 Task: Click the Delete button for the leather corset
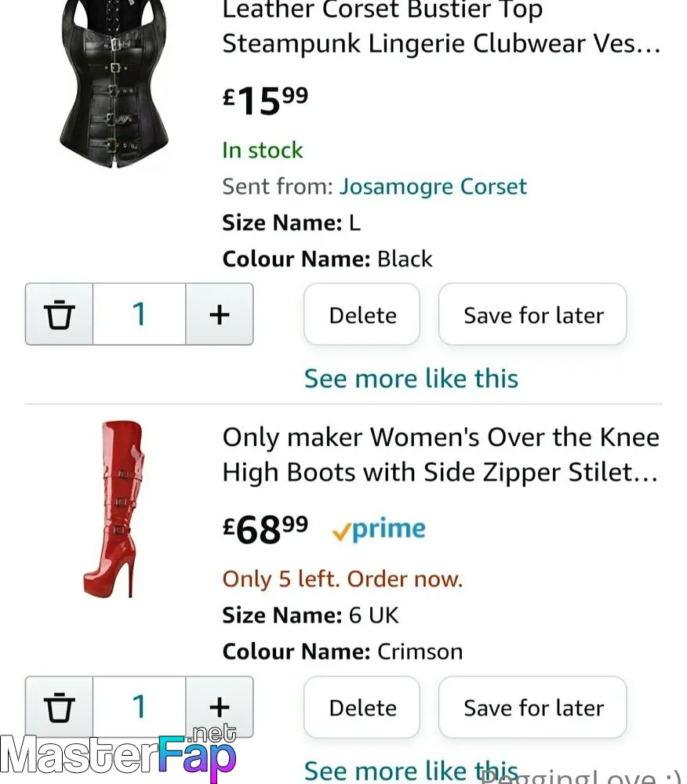pos(362,314)
